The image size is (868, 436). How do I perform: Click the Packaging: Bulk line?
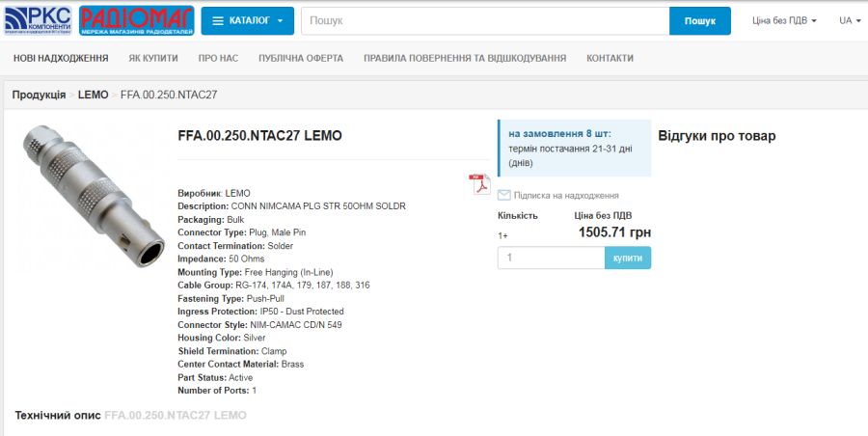[211, 219]
